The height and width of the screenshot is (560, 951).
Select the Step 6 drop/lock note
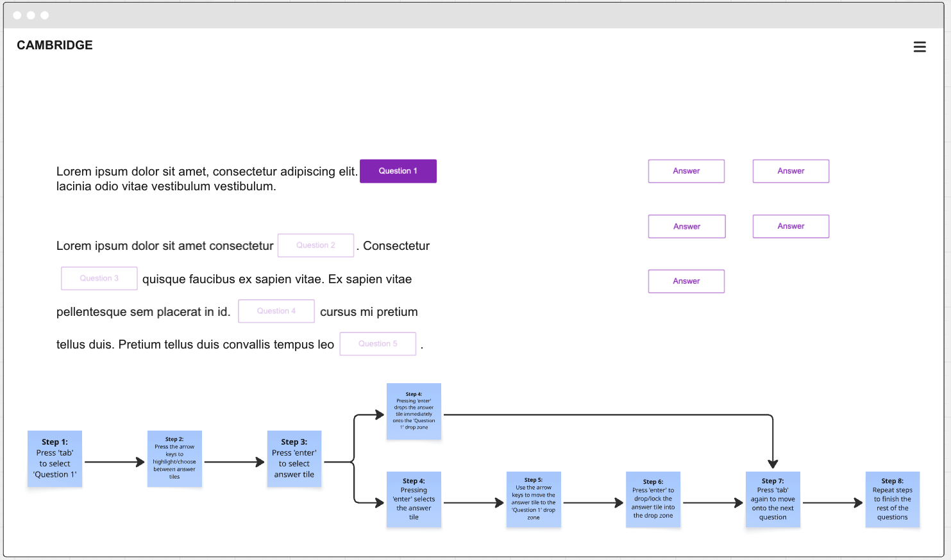[x=653, y=499]
